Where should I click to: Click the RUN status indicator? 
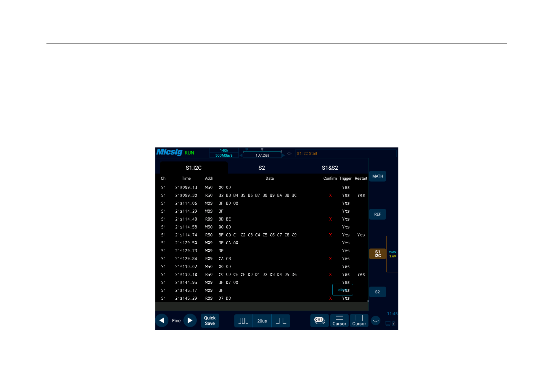189,153
